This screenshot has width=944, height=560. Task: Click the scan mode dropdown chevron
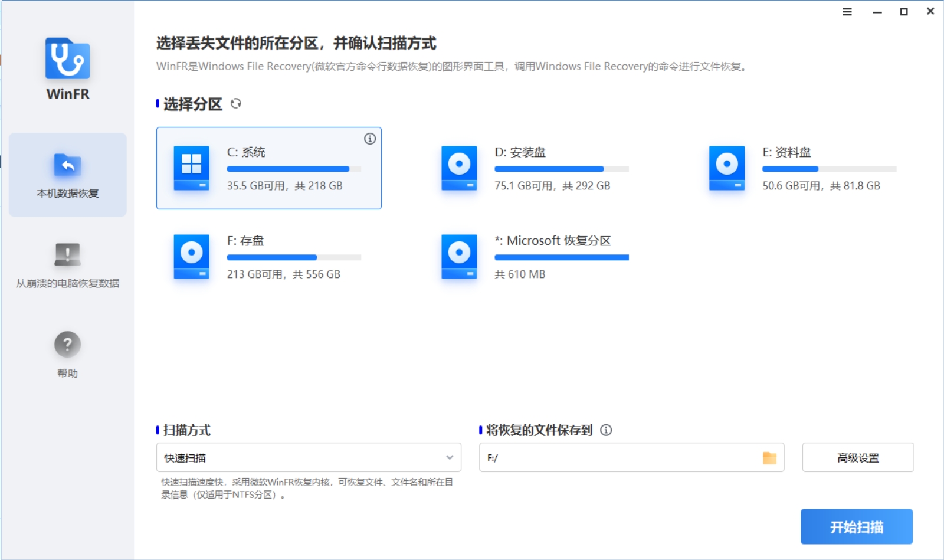click(x=450, y=457)
